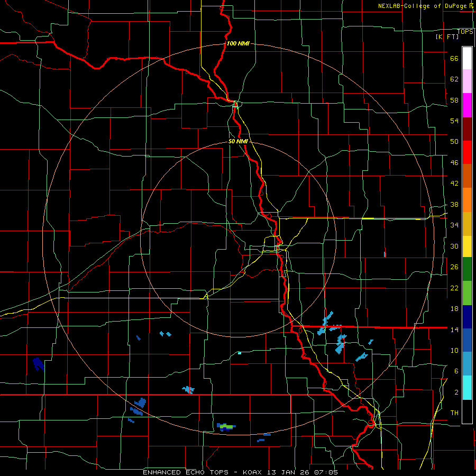Click the "38" legend value
The image size is (476, 476).
point(454,204)
